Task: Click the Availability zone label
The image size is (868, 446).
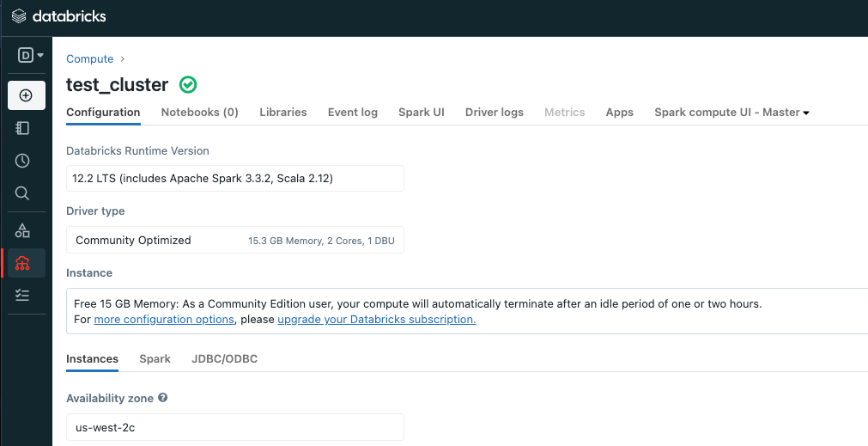Action: 110,399
